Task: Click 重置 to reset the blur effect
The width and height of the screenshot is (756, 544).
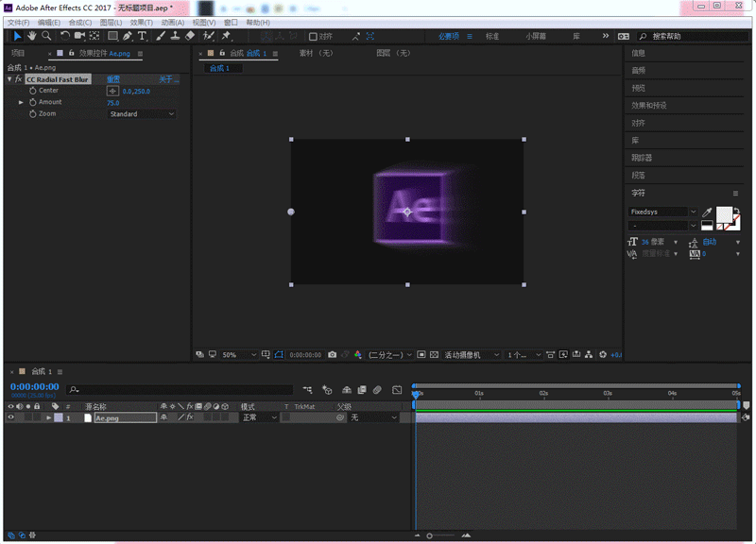Action: pos(113,79)
